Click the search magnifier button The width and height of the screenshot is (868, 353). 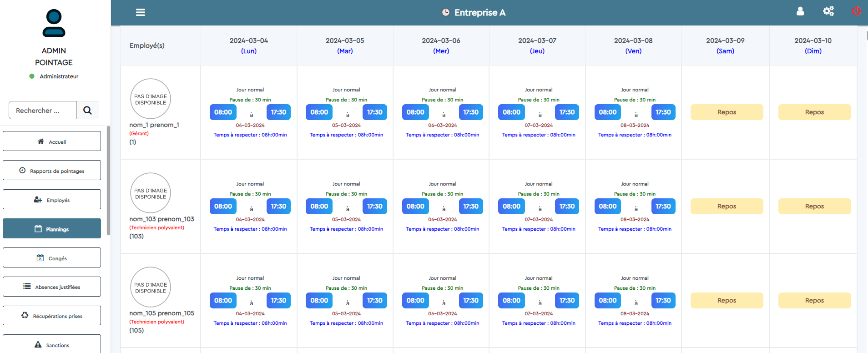tap(88, 110)
